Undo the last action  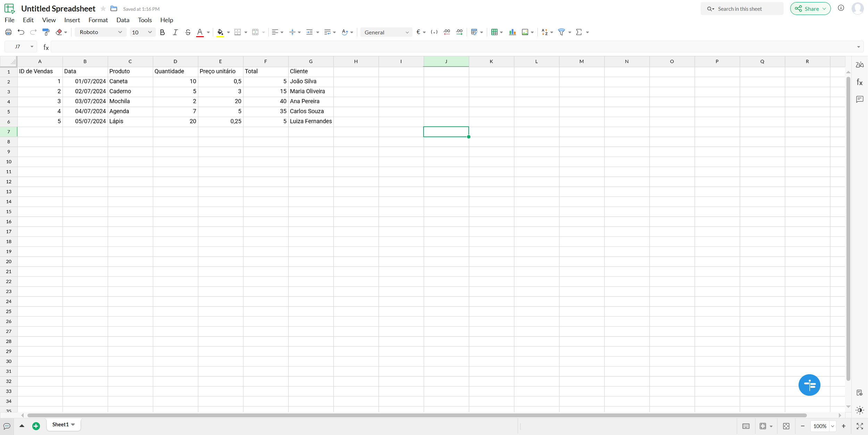click(x=21, y=32)
